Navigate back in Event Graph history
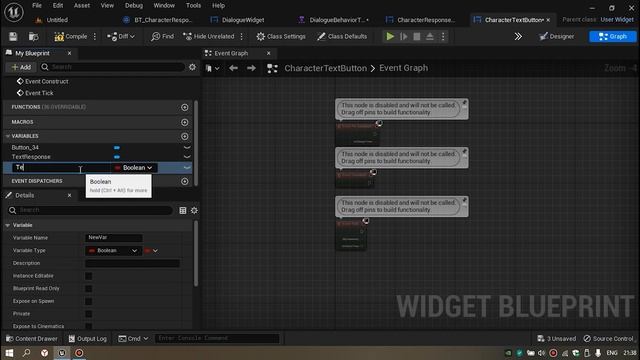This screenshot has width=640, height=360. pos(233,68)
